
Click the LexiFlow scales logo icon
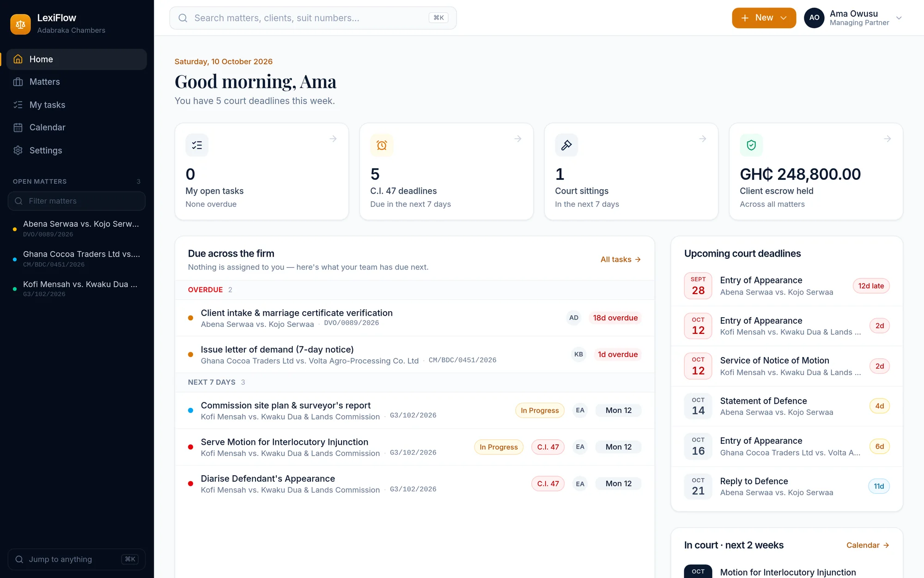click(20, 24)
